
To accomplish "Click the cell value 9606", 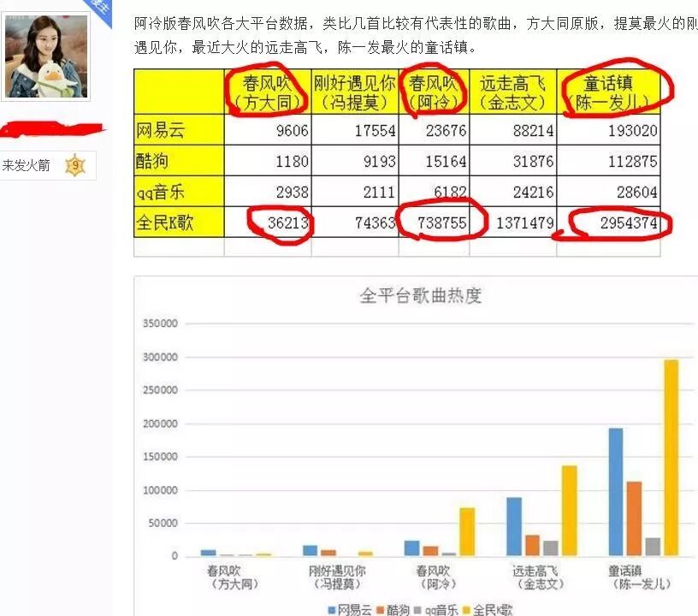I will (x=292, y=130).
